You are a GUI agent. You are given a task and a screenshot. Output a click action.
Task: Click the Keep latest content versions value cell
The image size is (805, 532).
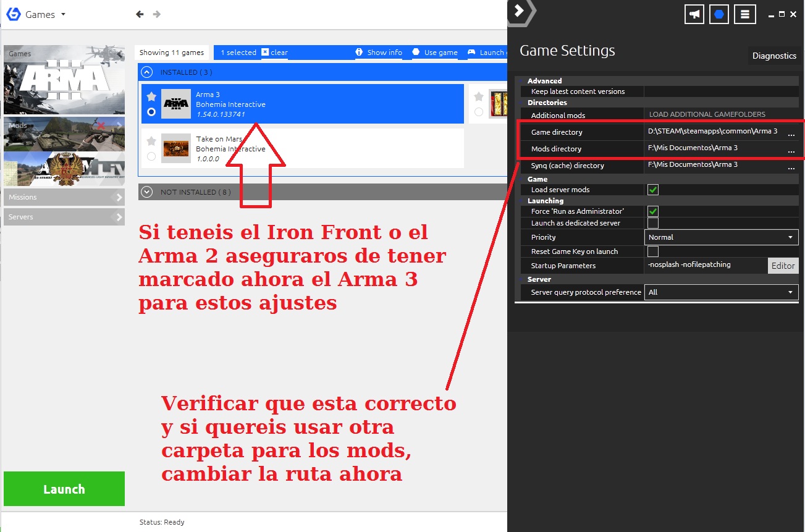pos(722,91)
